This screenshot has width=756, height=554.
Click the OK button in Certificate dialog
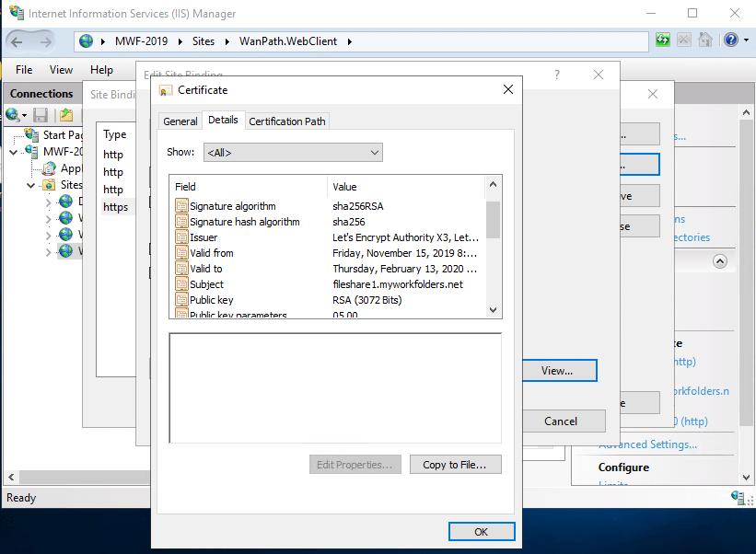(x=481, y=532)
